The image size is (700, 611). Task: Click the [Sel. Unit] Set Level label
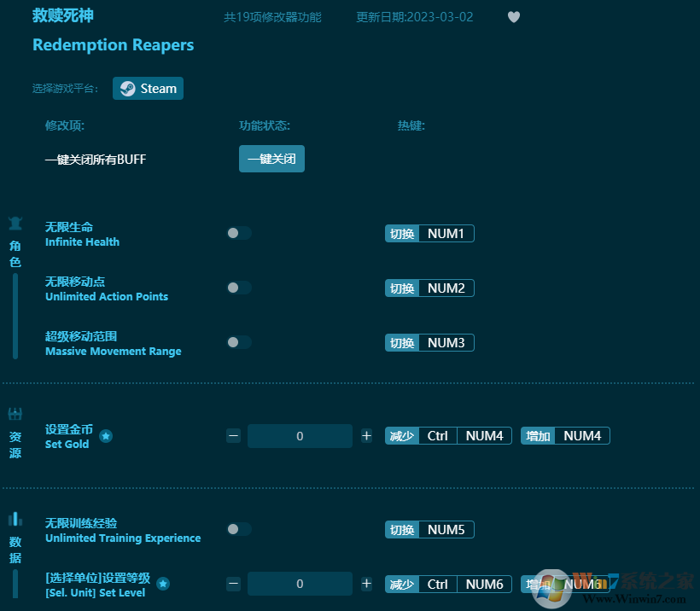click(95, 593)
